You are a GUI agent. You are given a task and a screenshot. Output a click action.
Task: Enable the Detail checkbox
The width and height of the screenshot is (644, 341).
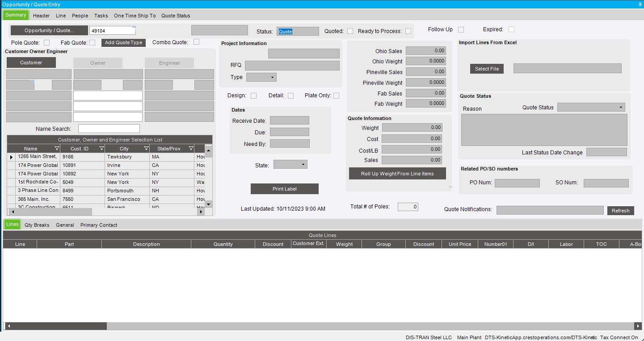coord(290,96)
